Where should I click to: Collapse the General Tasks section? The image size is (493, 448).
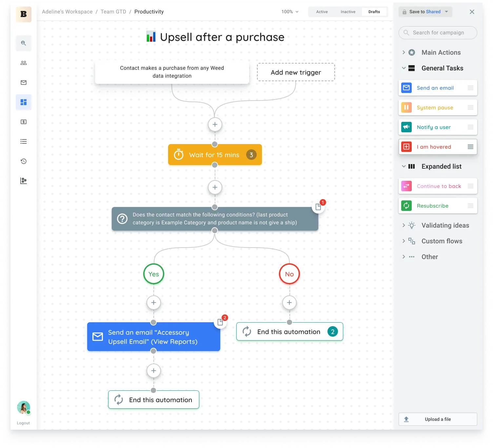(x=404, y=68)
